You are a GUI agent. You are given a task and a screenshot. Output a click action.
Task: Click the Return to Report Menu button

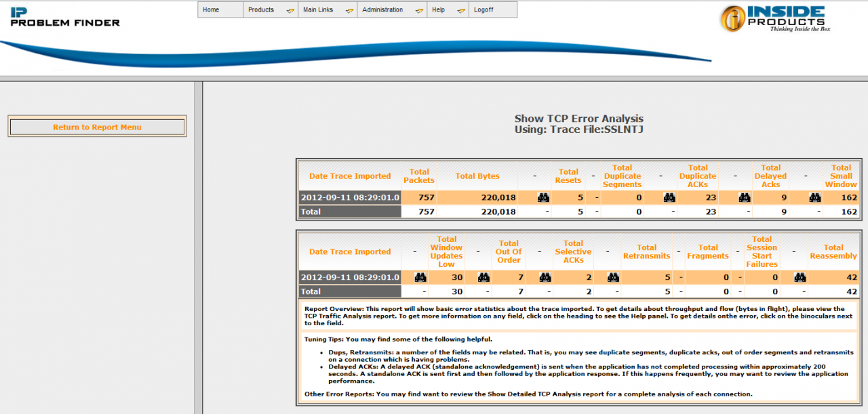tap(97, 127)
